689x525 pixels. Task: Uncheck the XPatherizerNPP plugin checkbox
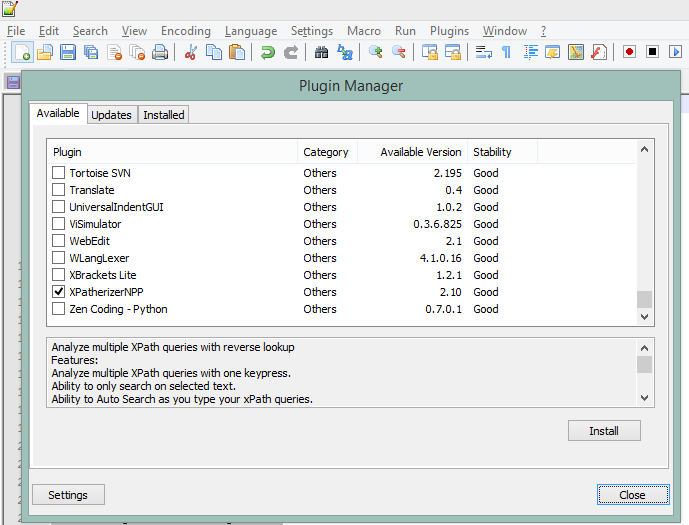(x=58, y=292)
